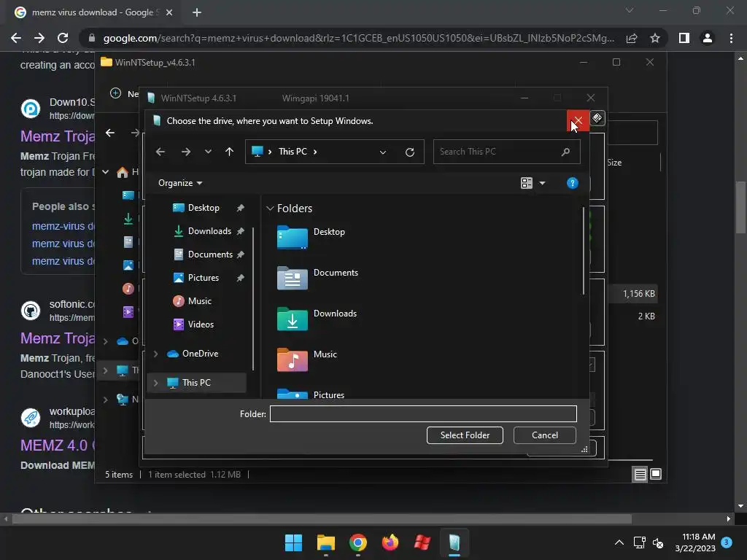747x560 pixels.
Task: Select This PC in the navigation pane
Action: [196, 383]
